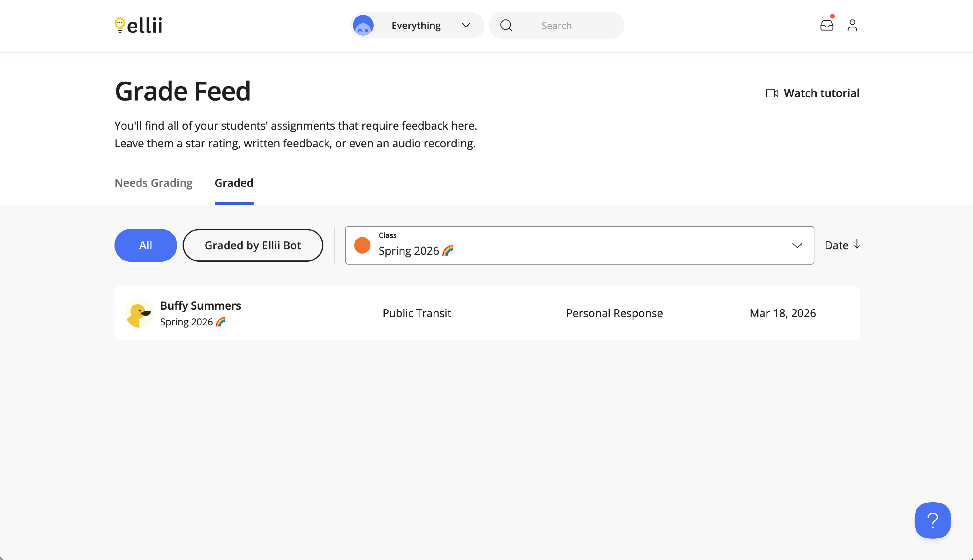Open the user account profile icon

pos(852,25)
